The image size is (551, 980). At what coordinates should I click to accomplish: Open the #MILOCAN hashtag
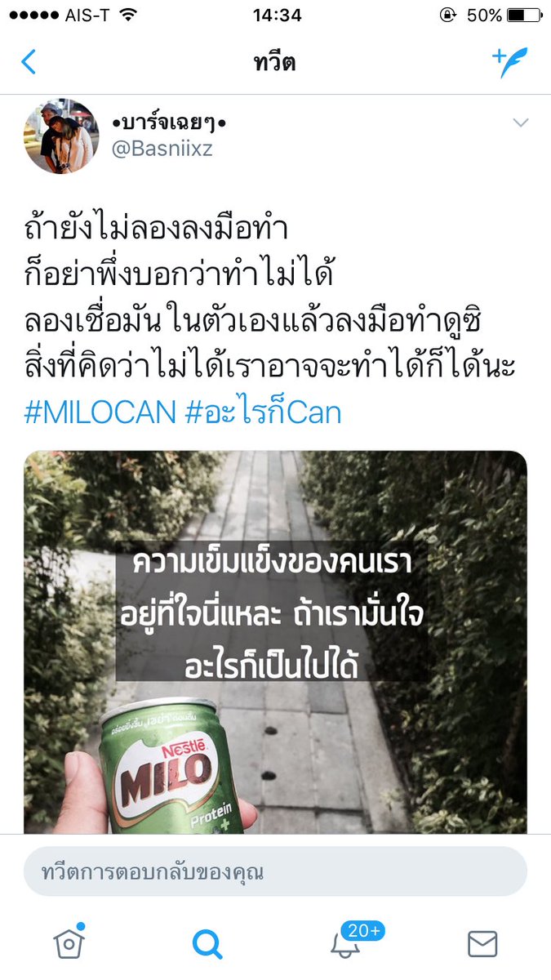100,412
